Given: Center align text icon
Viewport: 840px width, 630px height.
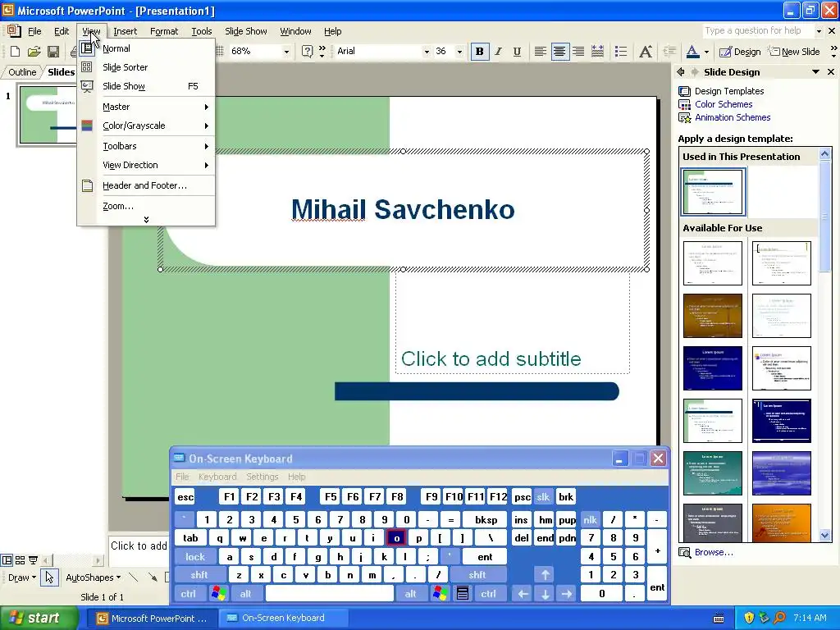Looking at the screenshot, I should coord(559,52).
